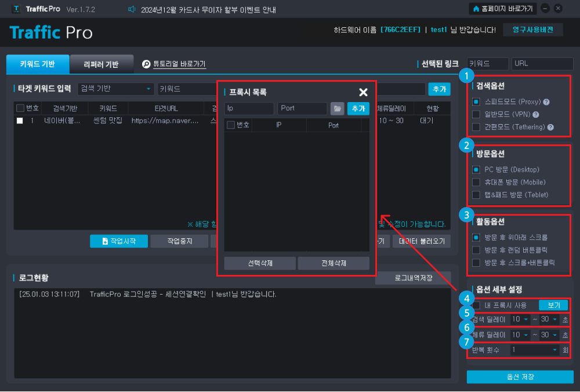
Task: Click the IP column header in proxy list
Action: 279,125
